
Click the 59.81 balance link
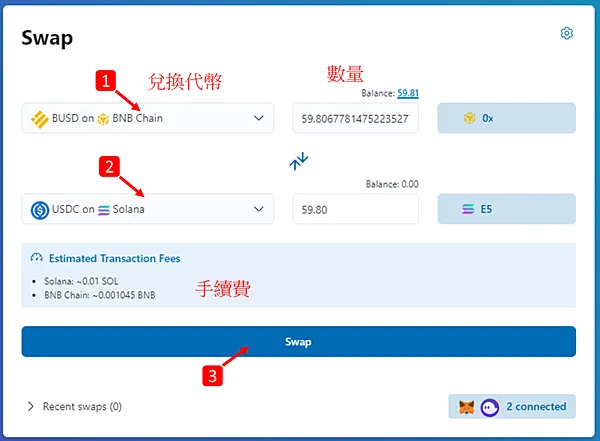[x=408, y=93]
